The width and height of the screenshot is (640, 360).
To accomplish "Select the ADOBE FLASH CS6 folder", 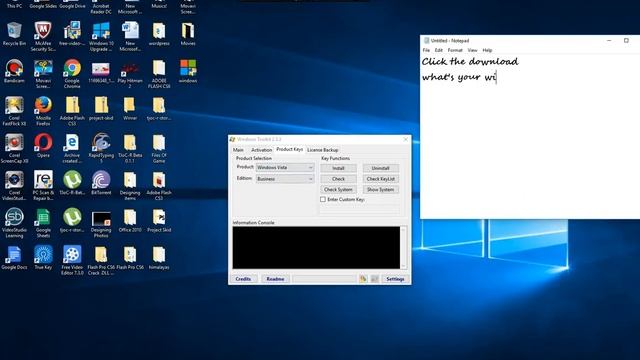I will coord(159,74).
